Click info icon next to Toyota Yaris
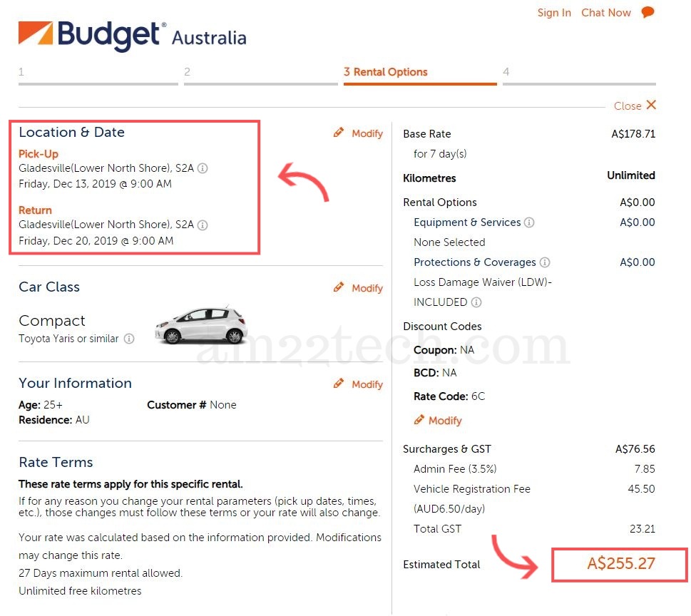This screenshot has width=691, height=616. click(129, 339)
